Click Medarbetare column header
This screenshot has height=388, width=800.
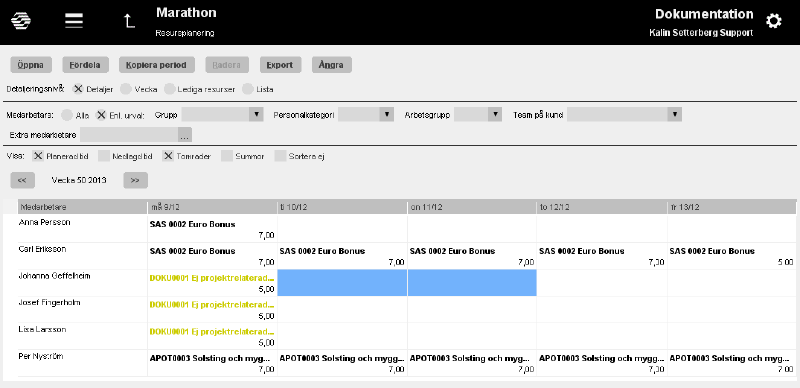point(83,207)
